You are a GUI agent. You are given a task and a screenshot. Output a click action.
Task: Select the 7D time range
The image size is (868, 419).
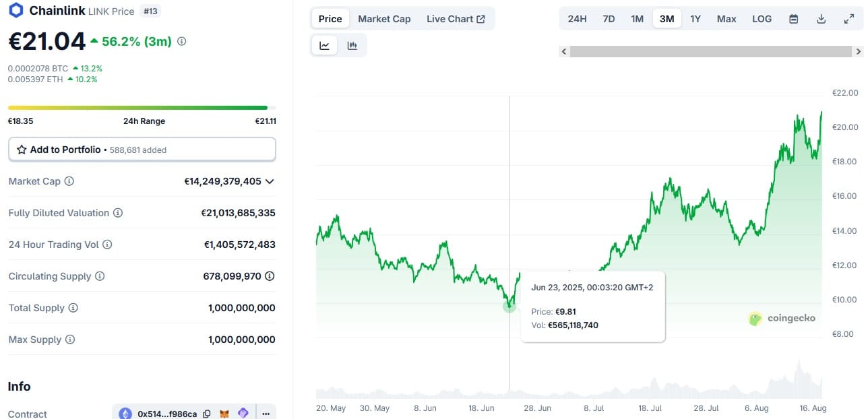(x=609, y=19)
